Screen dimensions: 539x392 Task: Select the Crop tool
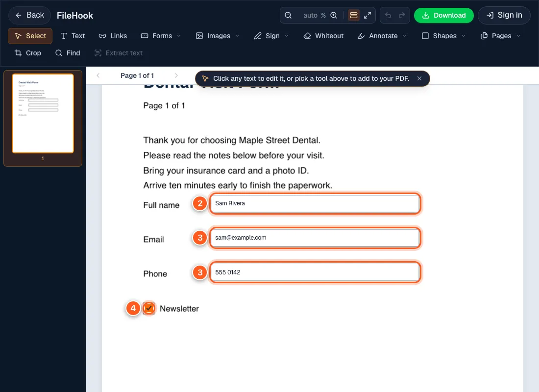click(x=28, y=53)
